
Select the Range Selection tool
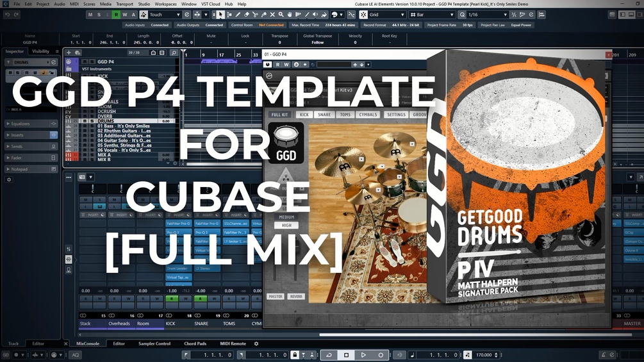click(x=229, y=15)
